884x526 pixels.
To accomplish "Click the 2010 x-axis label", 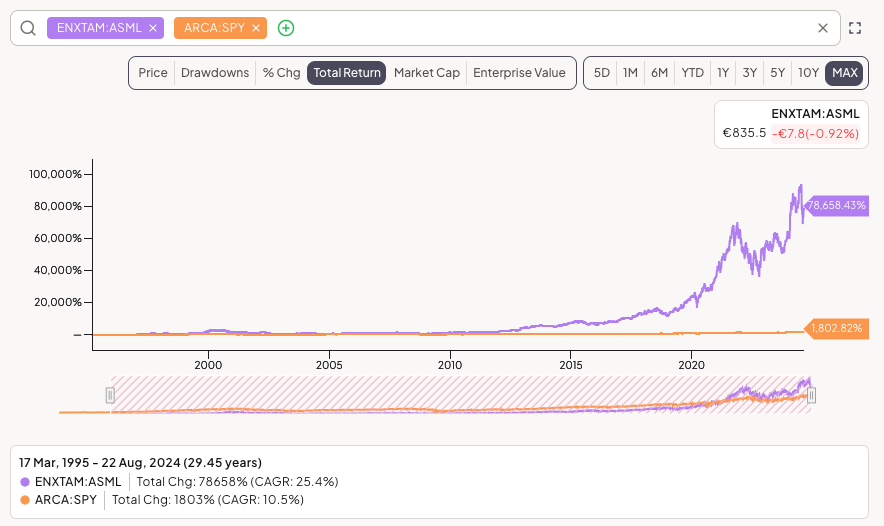I will click(x=450, y=365).
